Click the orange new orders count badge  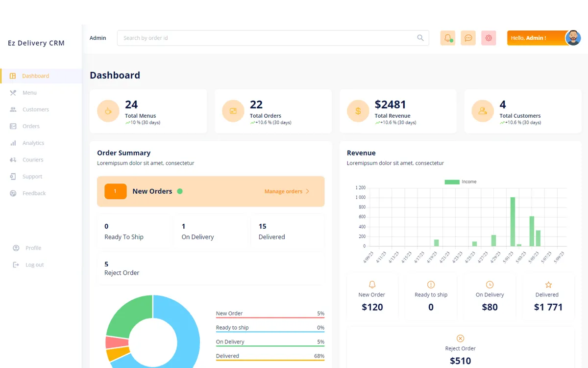[x=116, y=191]
